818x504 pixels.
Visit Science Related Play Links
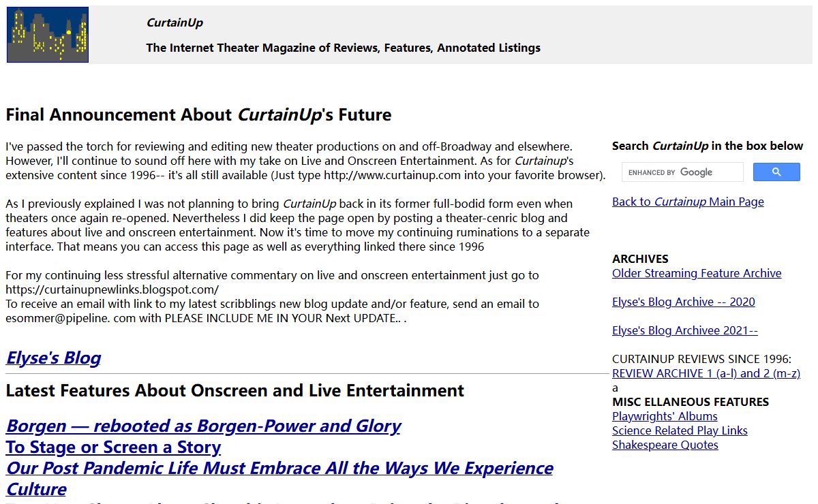(x=680, y=430)
